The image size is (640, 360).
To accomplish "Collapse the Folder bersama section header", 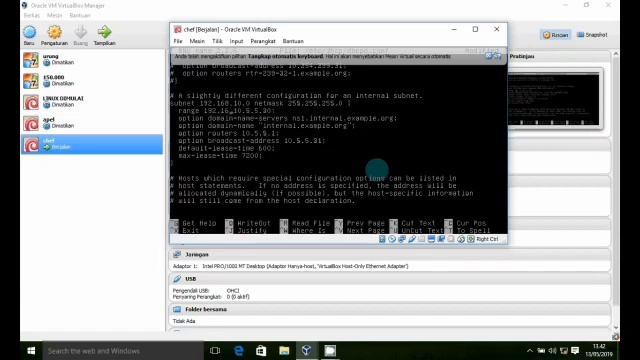I will 390,310.
